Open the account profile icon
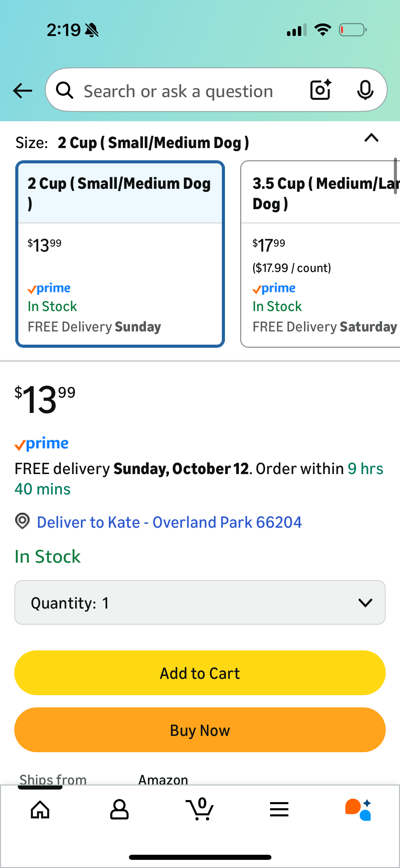This screenshot has width=400, height=868. click(119, 810)
